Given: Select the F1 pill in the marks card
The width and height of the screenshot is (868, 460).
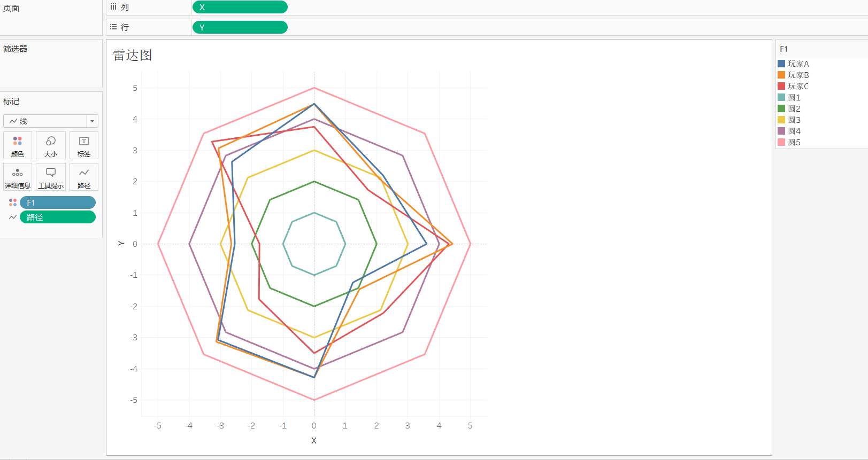Looking at the screenshot, I should (x=58, y=202).
